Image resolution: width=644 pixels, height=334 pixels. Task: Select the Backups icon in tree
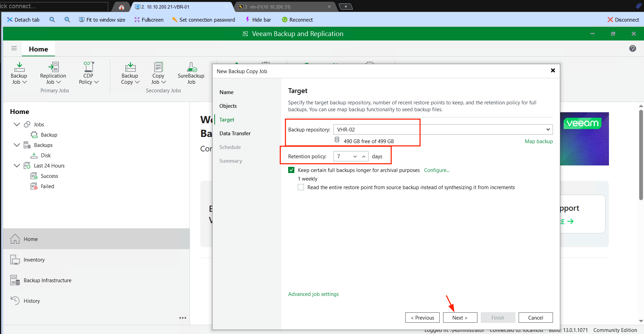(x=27, y=145)
